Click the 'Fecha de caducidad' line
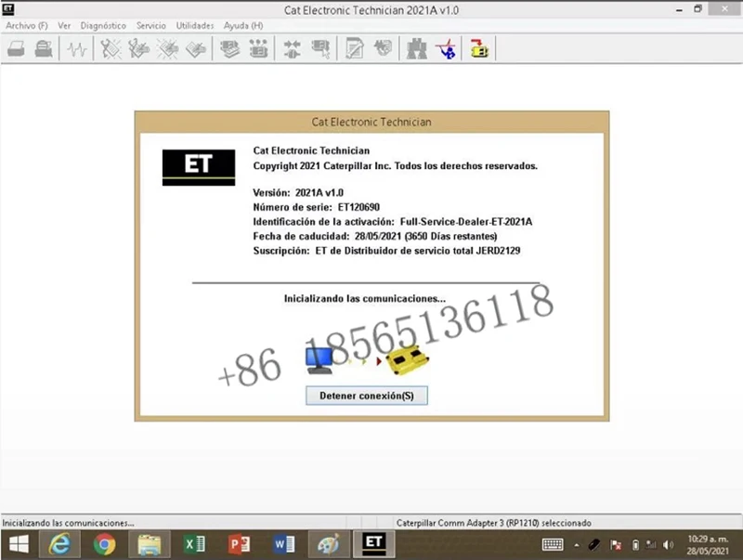This screenshot has height=560, width=743. click(x=375, y=236)
